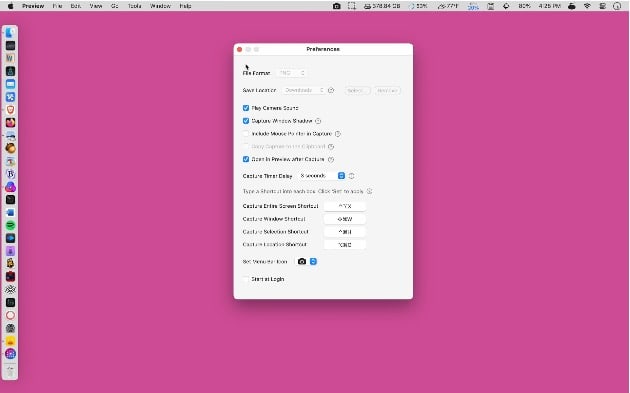
Task: Open the W app icon in Dock
Action: point(10,58)
